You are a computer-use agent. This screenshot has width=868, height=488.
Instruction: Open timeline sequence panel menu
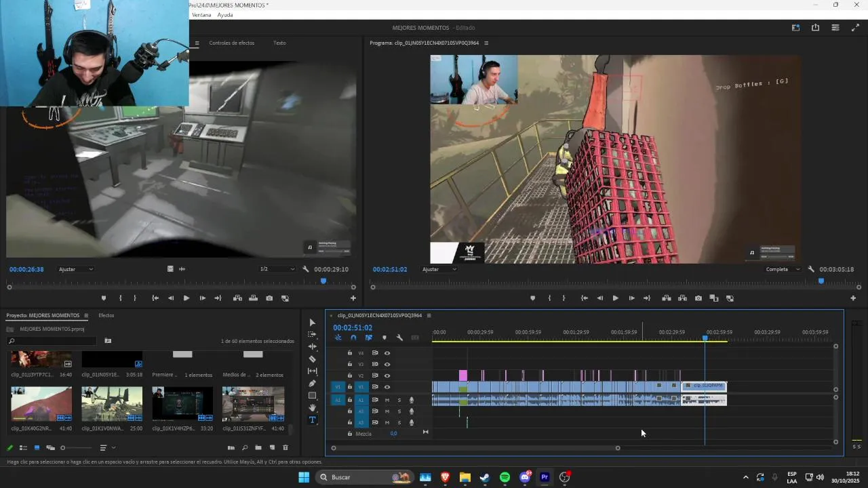pyautogui.click(x=429, y=315)
